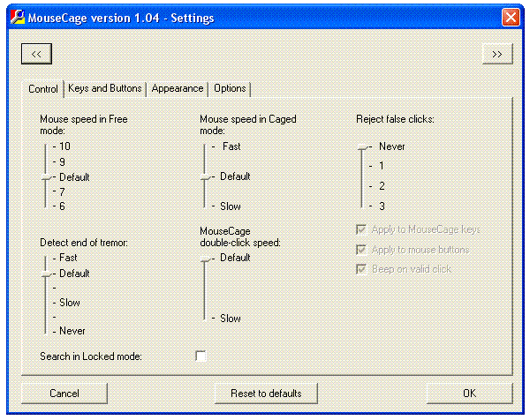Click the double-click speed slider thumb at Default
Image resolution: width=530 pixels, height=420 pixels.
coord(205,259)
